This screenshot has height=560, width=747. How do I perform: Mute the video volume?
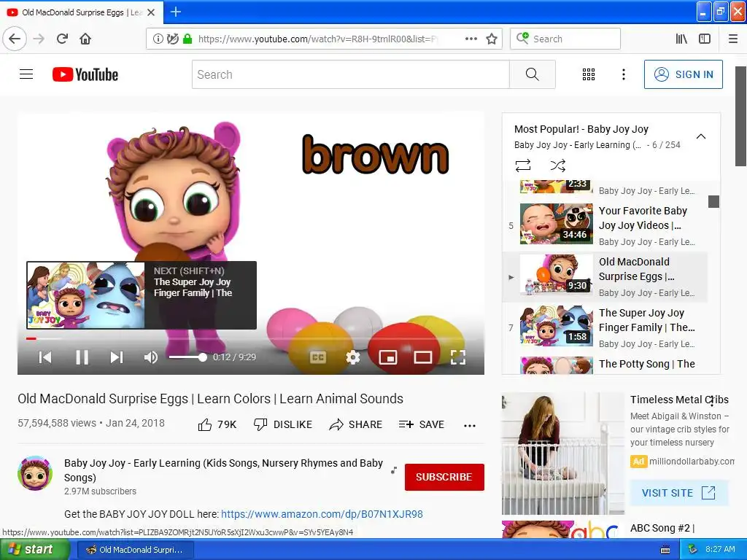coord(150,357)
